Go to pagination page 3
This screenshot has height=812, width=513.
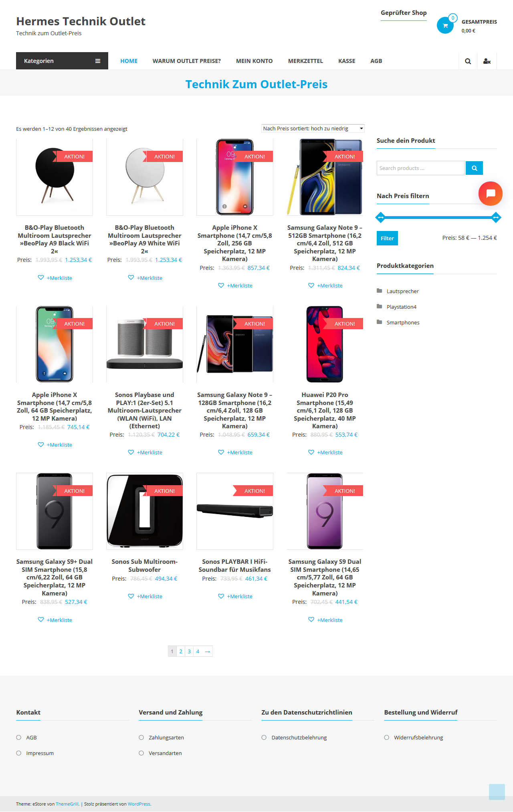(x=189, y=651)
